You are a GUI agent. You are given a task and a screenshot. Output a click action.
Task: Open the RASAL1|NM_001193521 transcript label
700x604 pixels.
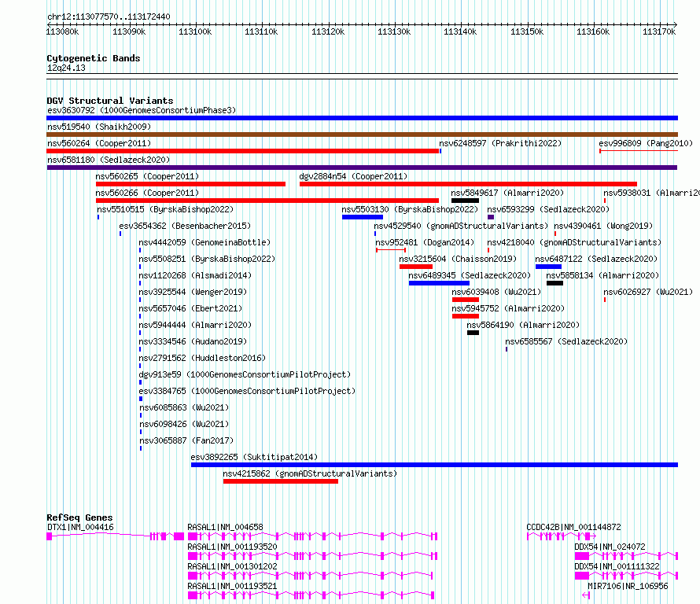[x=233, y=586]
